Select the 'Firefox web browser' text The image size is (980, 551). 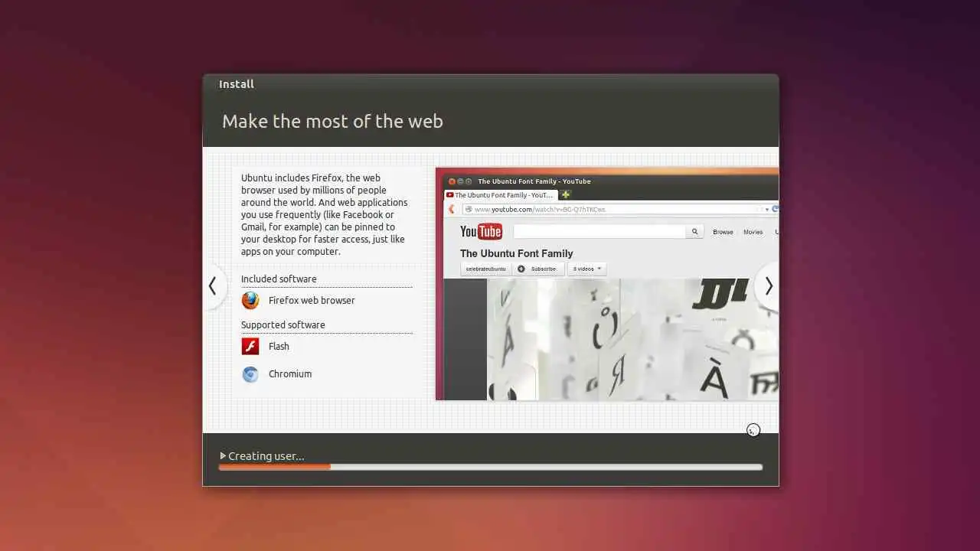click(x=312, y=301)
